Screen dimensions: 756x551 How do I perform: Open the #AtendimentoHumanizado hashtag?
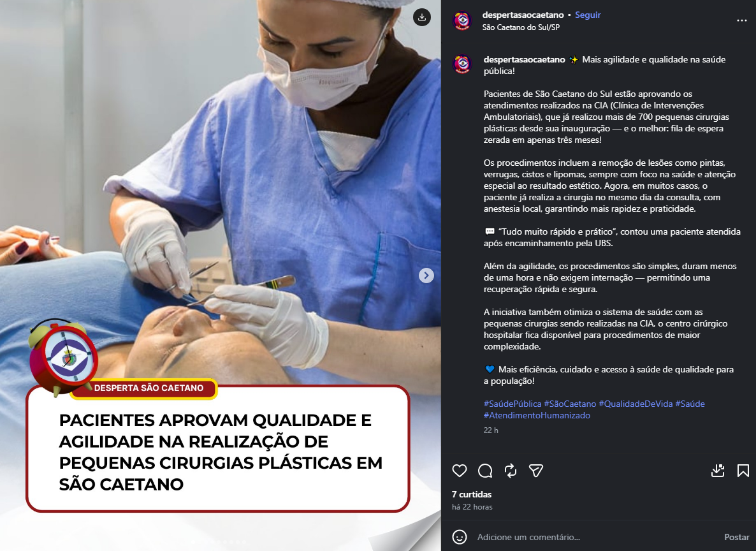(x=537, y=415)
